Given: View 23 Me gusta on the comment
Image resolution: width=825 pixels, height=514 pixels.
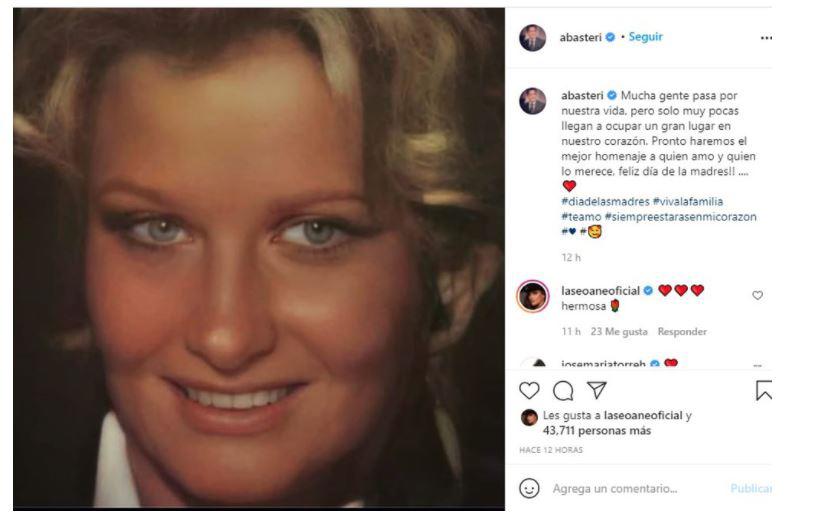Looking at the screenshot, I should coord(619,332).
